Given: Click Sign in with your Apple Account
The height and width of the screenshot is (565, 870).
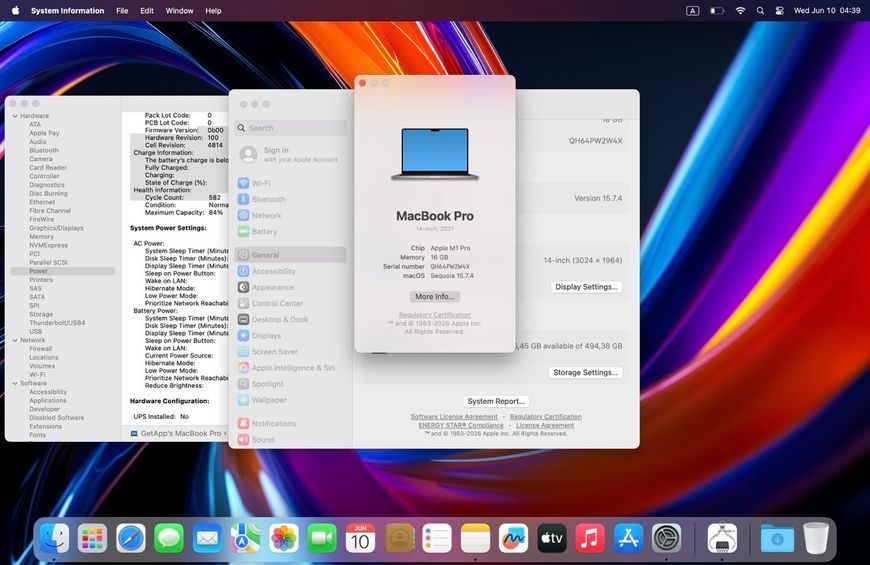Looking at the screenshot, I should [x=290, y=154].
